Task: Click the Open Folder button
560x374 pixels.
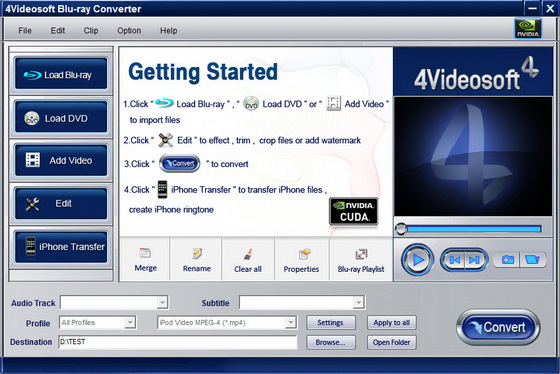Action: [391, 342]
